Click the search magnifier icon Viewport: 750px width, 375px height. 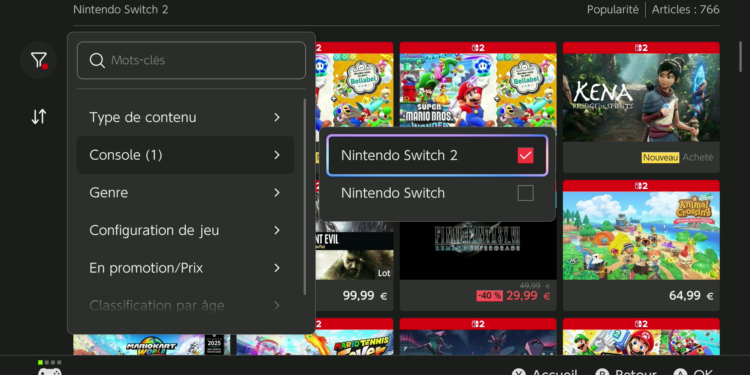[x=97, y=60]
